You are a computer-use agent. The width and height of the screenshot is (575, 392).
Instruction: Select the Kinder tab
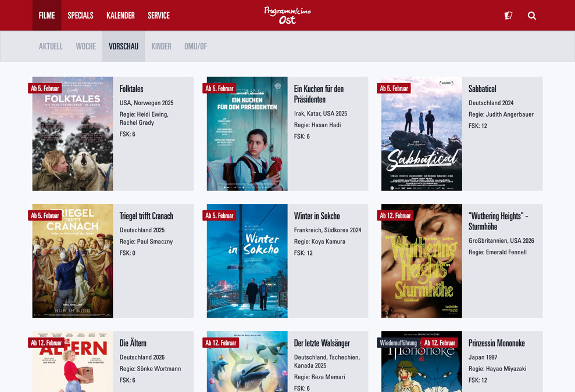pos(161,46)
